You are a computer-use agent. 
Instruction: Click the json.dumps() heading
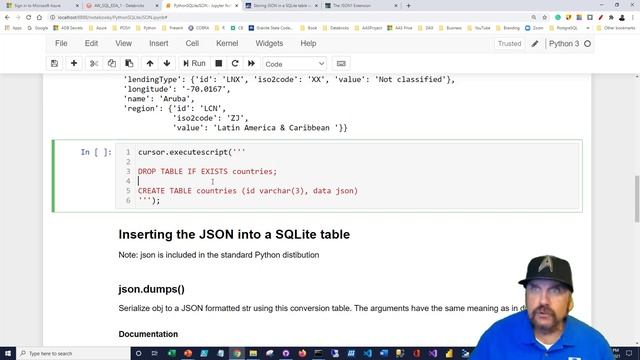click(x=151, y=289)
